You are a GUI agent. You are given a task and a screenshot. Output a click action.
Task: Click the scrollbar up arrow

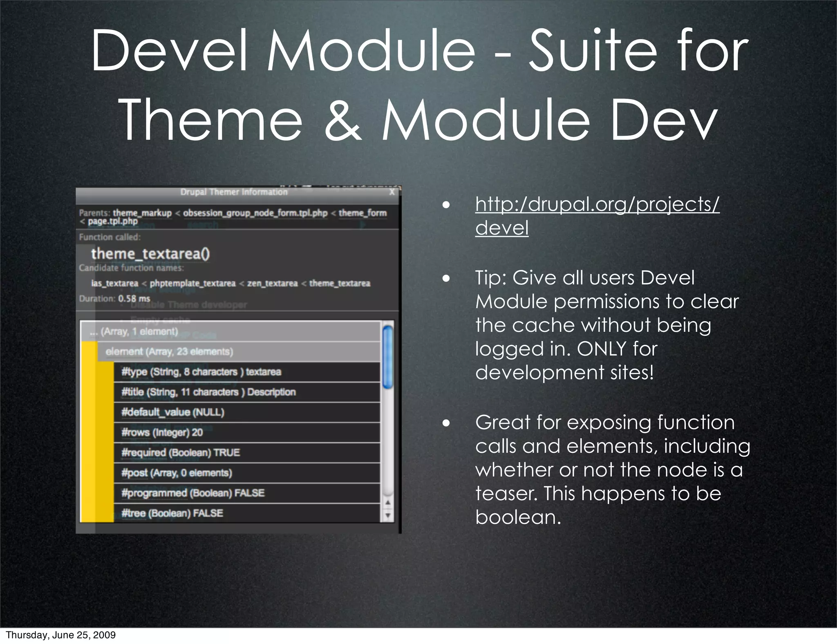(x=388, y=503)
